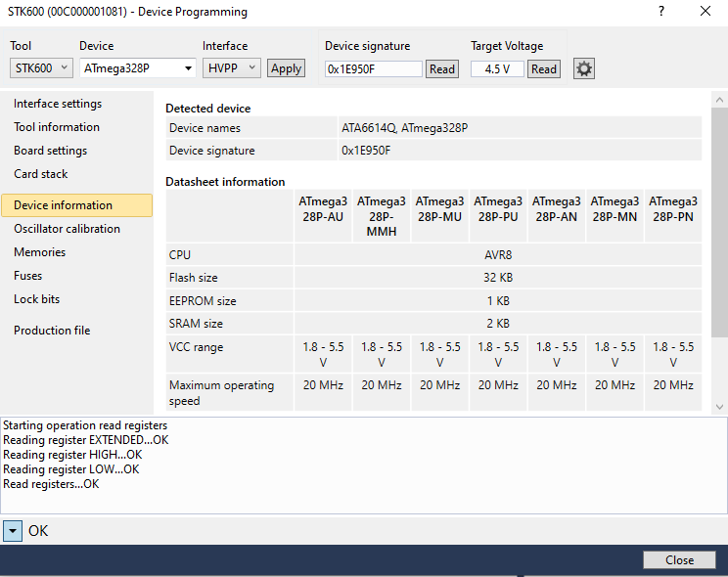Click the ATmega328P-MU column header
The image size is (728, 577).
pos(439,216)
